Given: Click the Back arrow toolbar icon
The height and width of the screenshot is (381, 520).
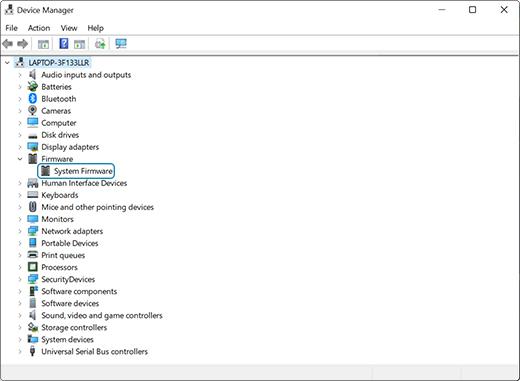Looking at the screenshot, I should [8, 44].
